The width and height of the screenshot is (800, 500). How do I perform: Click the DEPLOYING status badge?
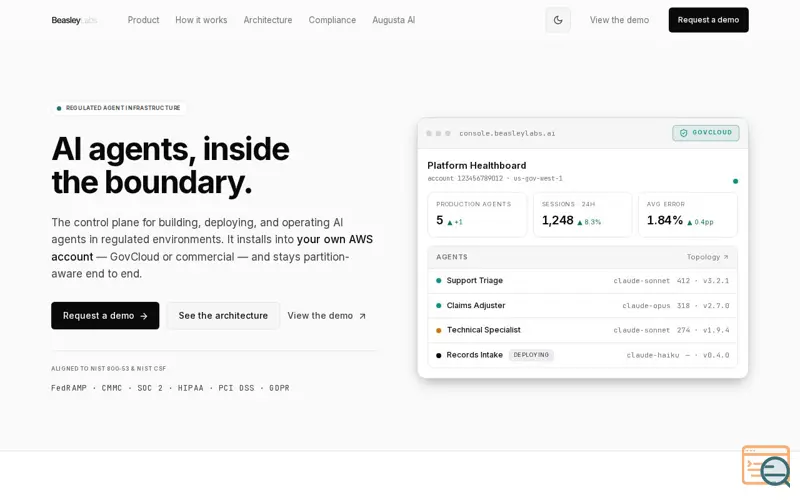531,355
